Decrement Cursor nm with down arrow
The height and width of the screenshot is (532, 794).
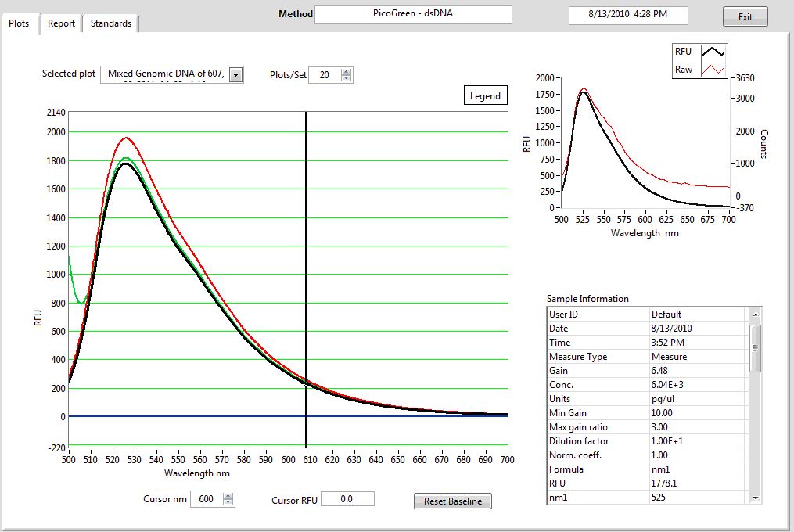(228, 502)
